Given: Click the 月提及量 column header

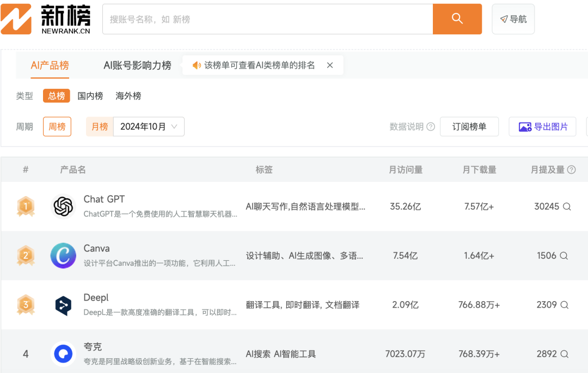Looking at the screenshot, I should [x=548, y=170].
